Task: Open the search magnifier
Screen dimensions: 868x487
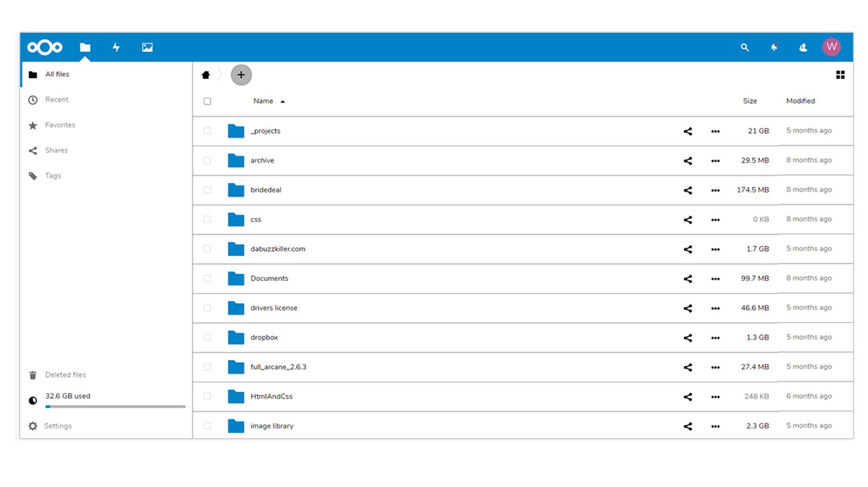Action: (744, 47)
